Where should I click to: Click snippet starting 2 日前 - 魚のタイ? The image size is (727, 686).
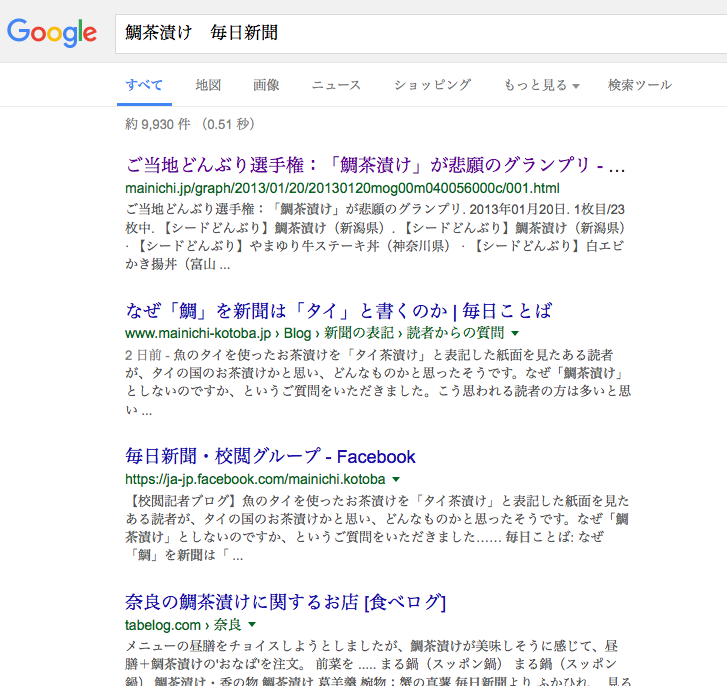tap(378, 382)
